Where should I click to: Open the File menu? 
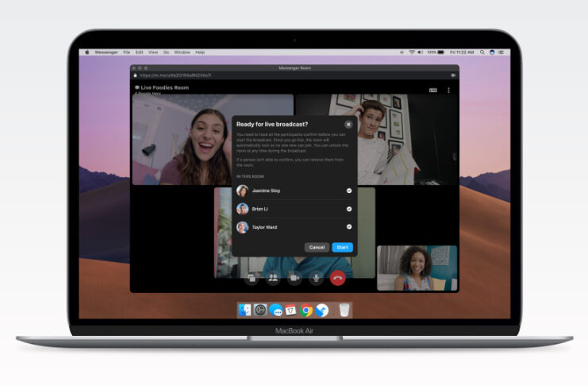click(127, 52)
